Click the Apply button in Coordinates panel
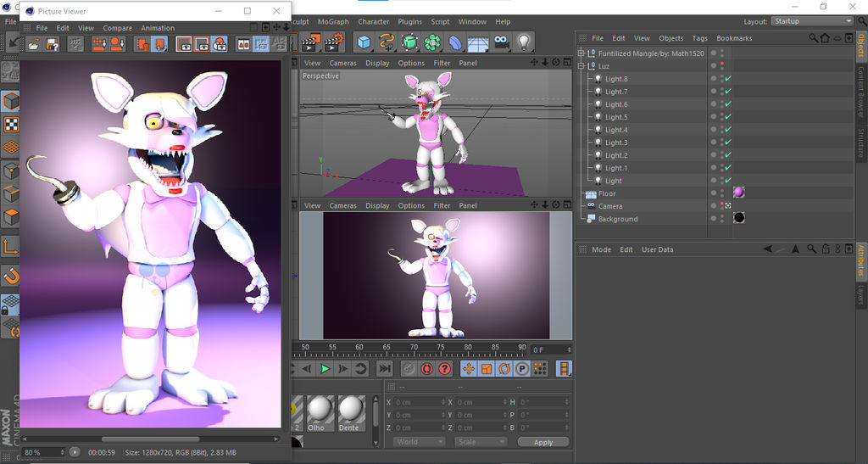Image resolution: width=868 pixels, height=464 pixels. click(x=543, y=442)
